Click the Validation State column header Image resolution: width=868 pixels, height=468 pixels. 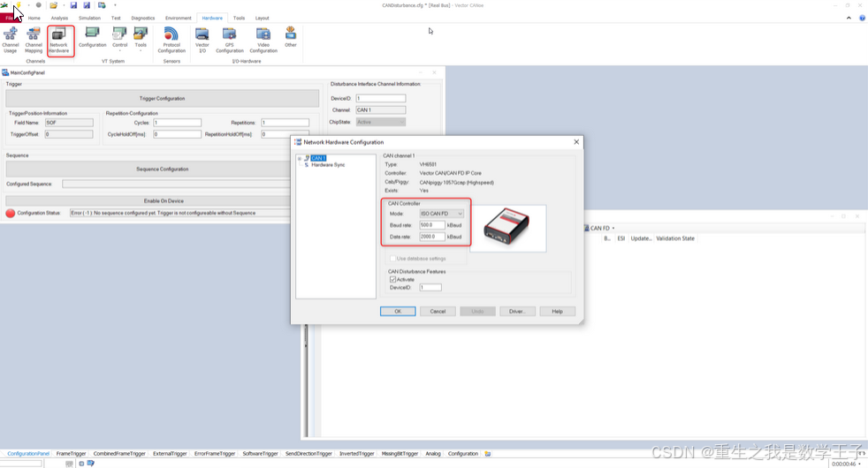pos(674,238)
